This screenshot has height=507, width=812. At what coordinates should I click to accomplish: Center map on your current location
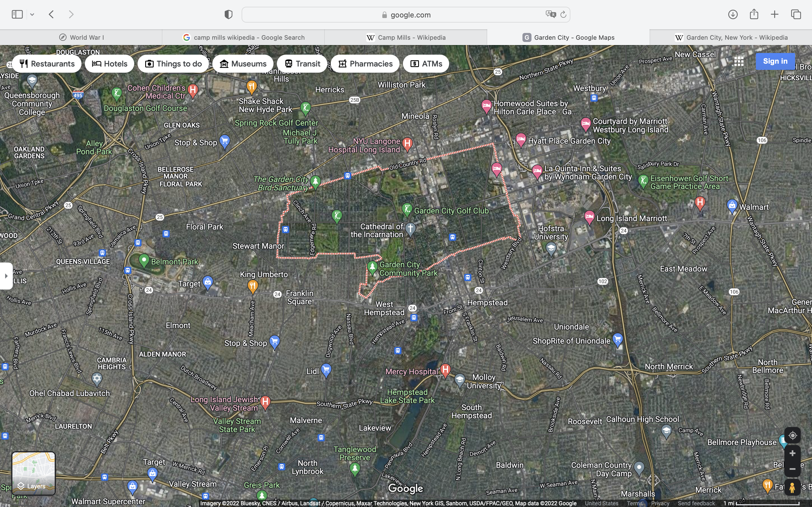pyautogui.click(x=792, y=435)
